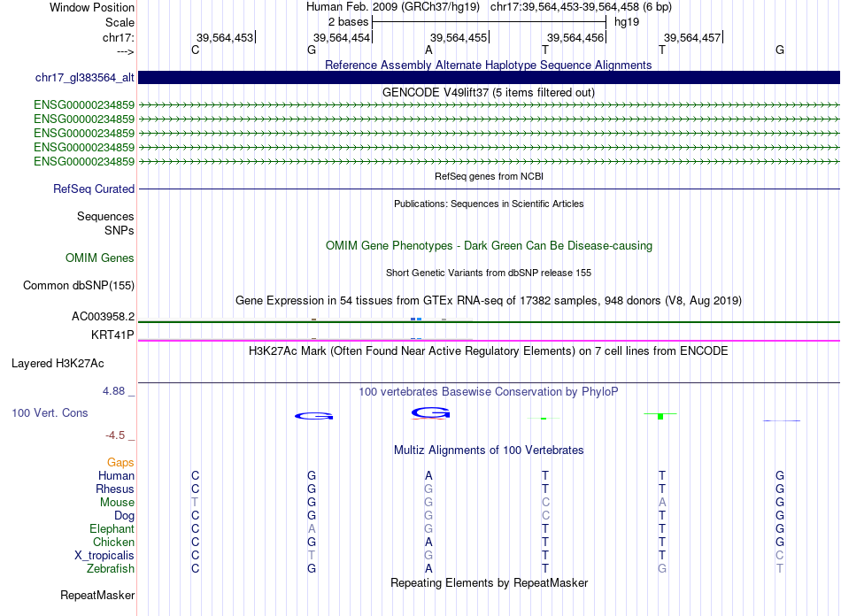This screenshot has width=841, height=616.
Task: Click the Mouse species label
Action: 117,503
